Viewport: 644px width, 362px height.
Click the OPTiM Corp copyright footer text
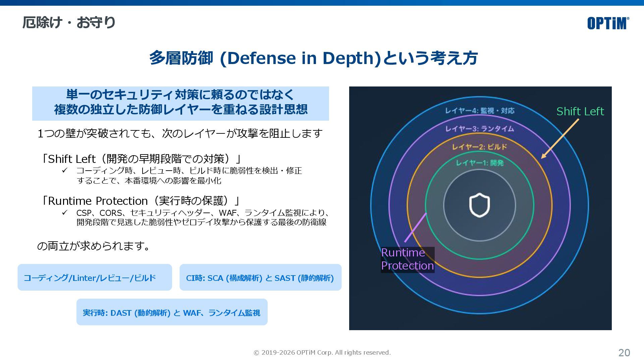[322, 353]
